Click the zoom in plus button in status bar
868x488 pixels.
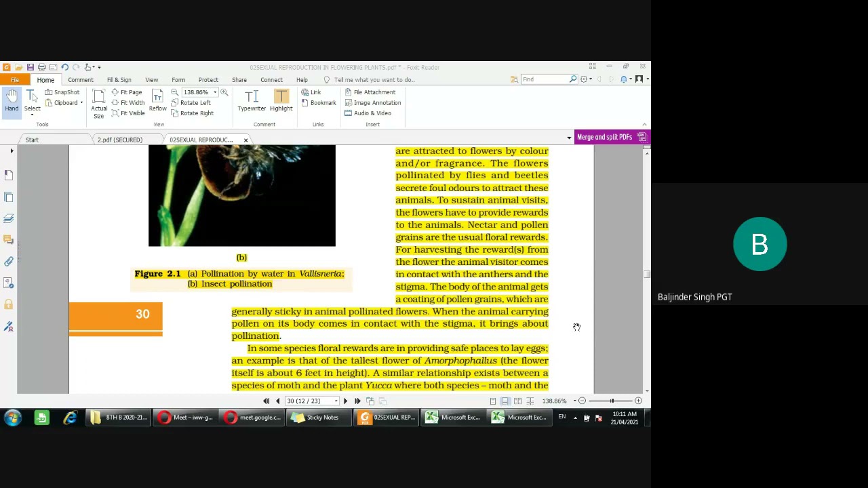click(638, 401)
